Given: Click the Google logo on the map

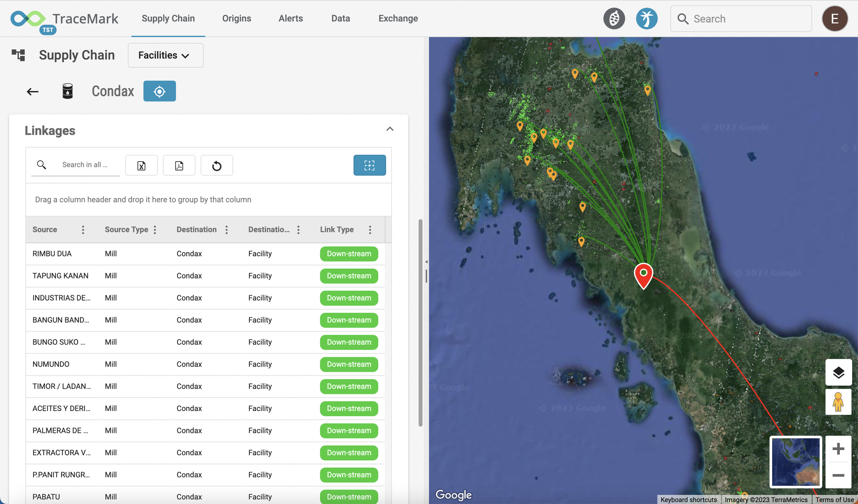Looking at the screenshot, I should 453,495.
